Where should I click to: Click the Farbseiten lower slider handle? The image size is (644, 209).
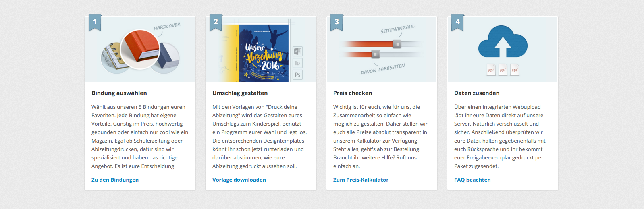click(376, 54)
